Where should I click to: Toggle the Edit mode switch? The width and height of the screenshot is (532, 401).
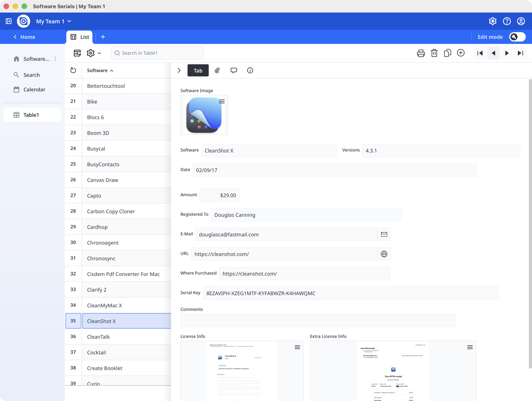(x=517, y=37)
